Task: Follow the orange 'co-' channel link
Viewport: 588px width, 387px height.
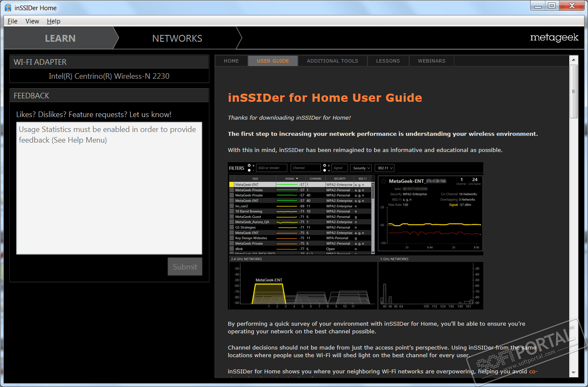Action: [533, 372]
